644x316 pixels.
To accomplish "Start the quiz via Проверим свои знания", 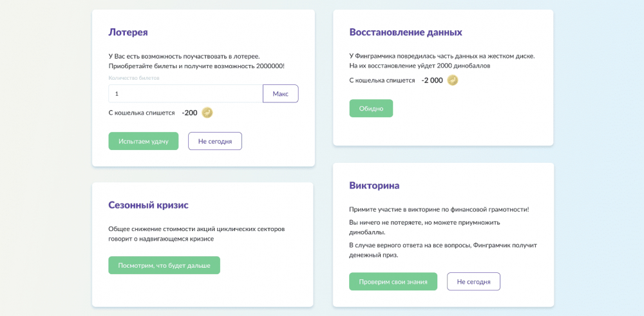I will pyautogui.click(x=393, y=281).
